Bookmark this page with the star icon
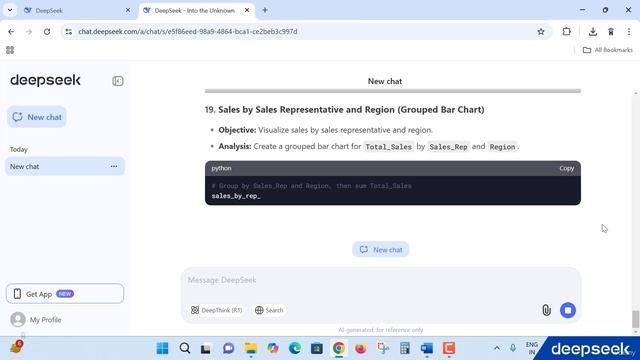This screenshot has width=640, height=360. coord(541,31)
